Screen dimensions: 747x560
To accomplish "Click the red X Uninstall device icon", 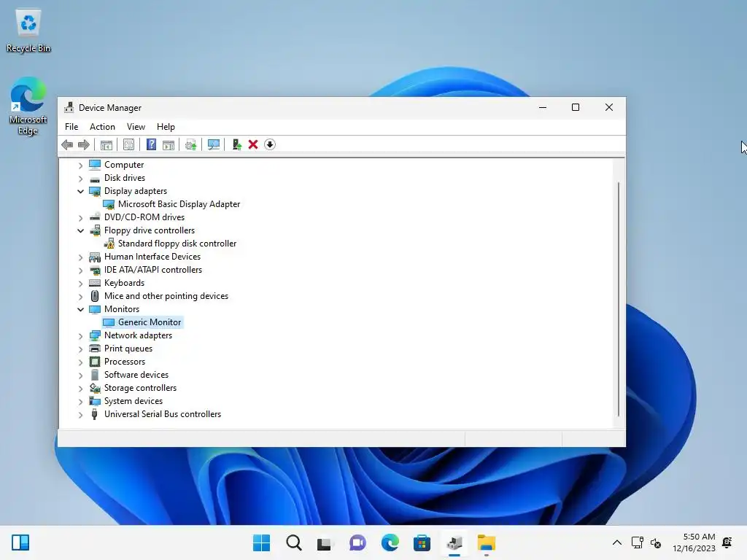I will pyautogui.click(x=253, y=145).
